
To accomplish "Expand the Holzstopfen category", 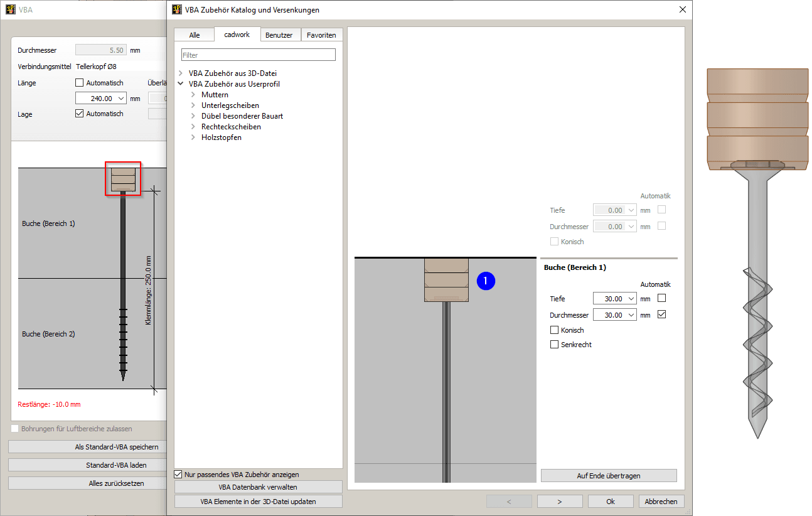I will [x=193, y=137].
